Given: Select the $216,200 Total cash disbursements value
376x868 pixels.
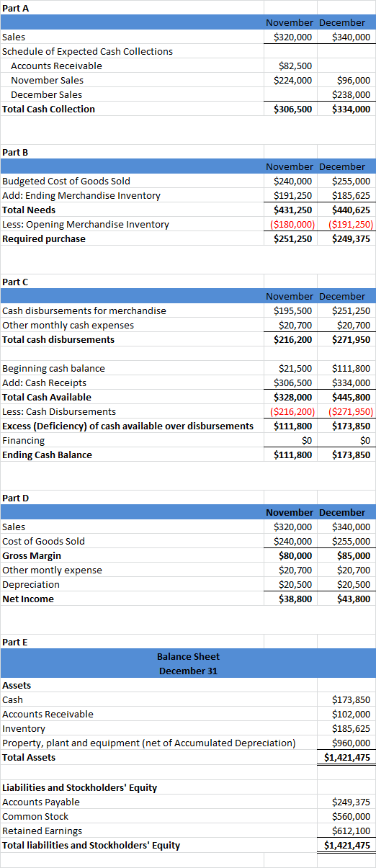Looking at the screenshot, I should pyautogui.click(x=293, y=339).
